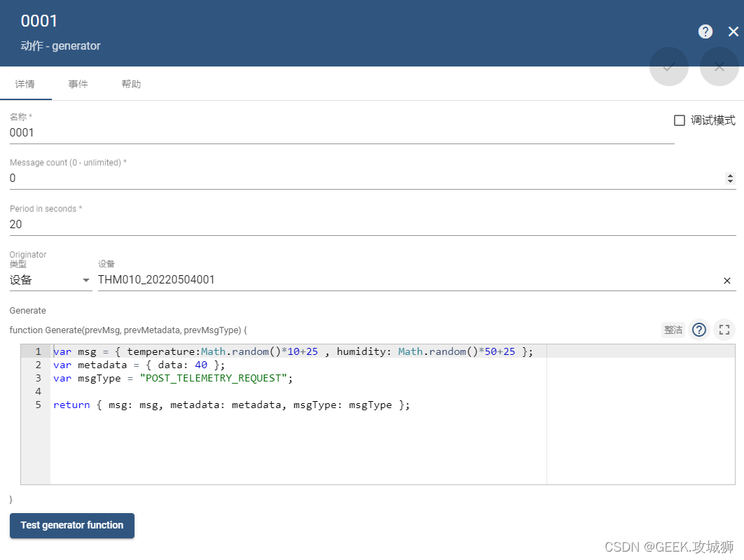Click line number 4 in the gutter
Image resolution: width=744 pixels, height=560 pixels.
(38, 391)
